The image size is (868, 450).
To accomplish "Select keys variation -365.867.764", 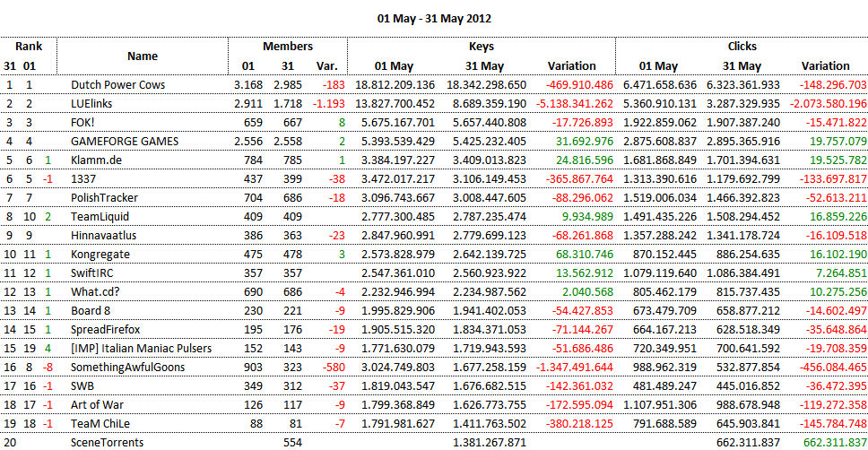I will (579, 178).
